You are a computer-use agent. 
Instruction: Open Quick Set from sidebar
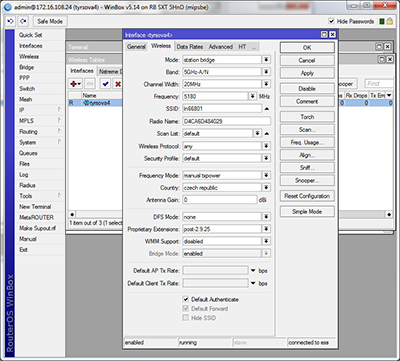pyautogui.click(x=30, y=35)
